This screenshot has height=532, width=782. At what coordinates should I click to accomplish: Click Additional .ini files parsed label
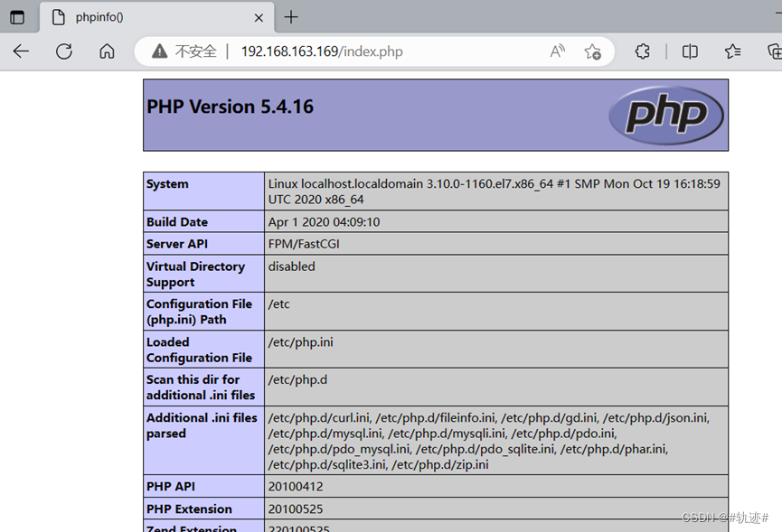[x=202, y=425]
